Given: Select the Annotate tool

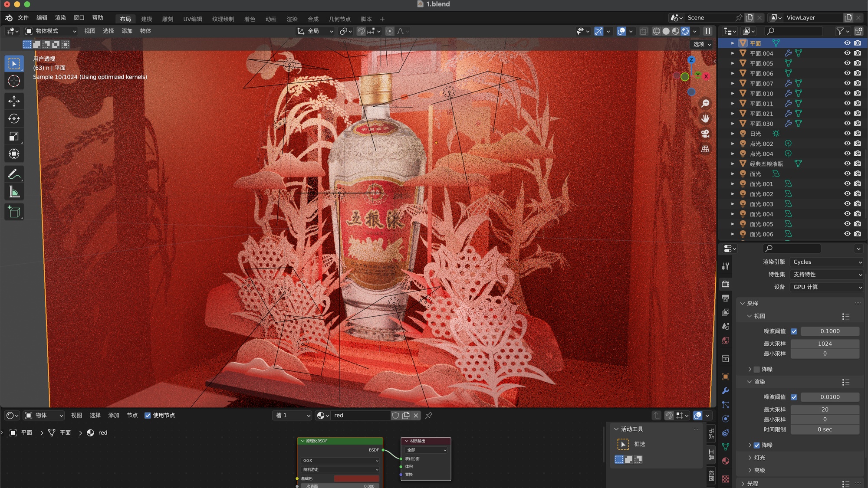Looking at the screenshot, I should [14, 174].
